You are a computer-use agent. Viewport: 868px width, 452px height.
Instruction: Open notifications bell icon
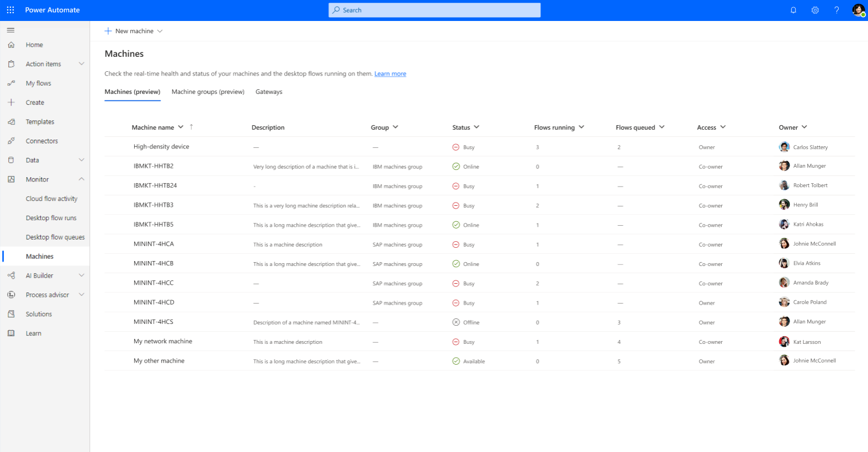pyautogui.click(x=794, y=10)
